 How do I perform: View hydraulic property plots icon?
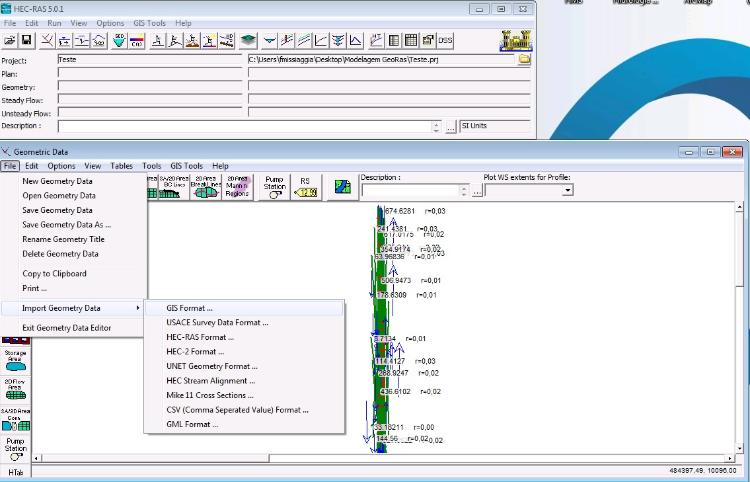376,41
